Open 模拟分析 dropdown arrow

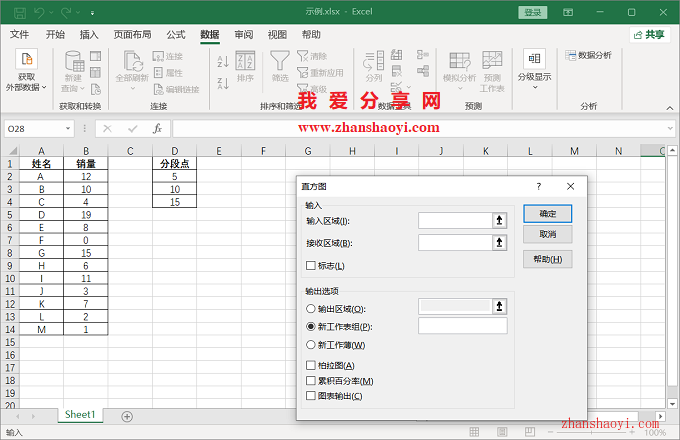(x=460, y=88)
